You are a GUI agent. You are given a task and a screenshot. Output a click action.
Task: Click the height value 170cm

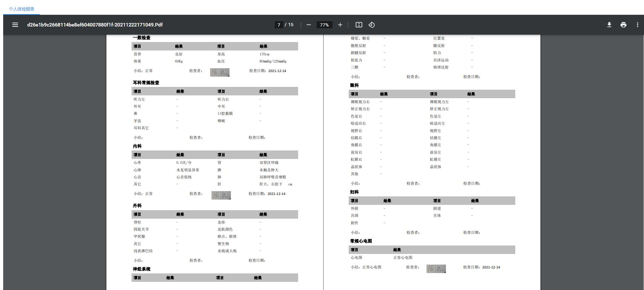265,54
